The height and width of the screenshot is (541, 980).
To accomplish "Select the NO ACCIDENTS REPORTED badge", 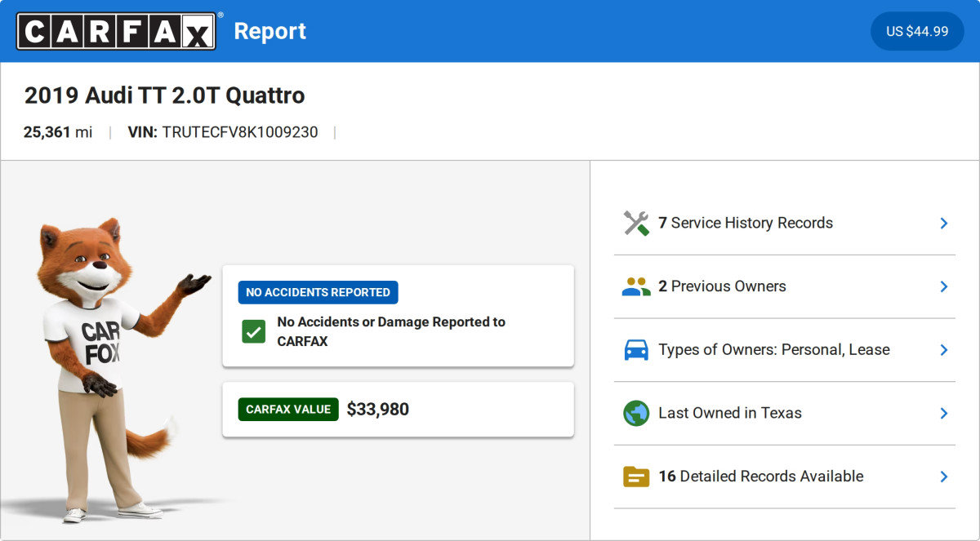I will click(318, 292).
